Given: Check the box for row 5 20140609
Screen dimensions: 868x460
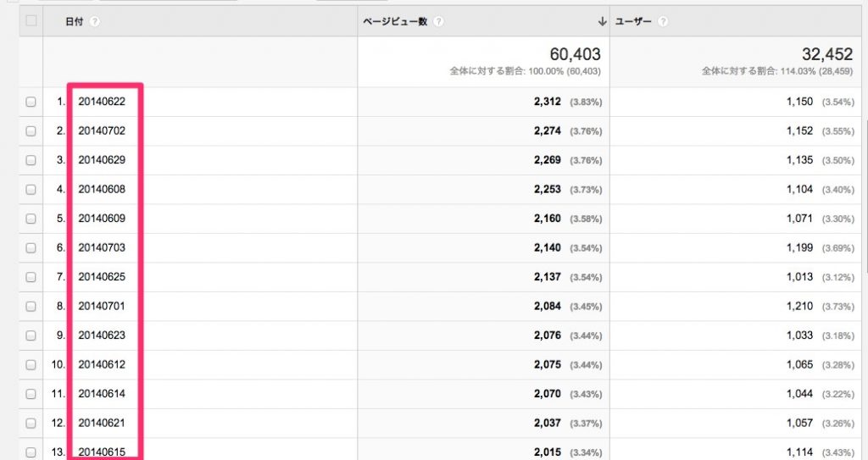Looking at the screenshot, I should coord(31,219).
